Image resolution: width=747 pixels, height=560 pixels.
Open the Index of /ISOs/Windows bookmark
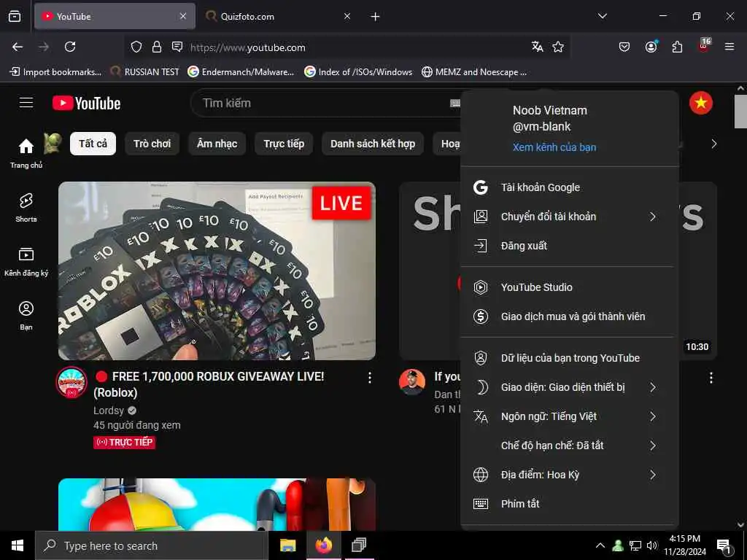358,72
